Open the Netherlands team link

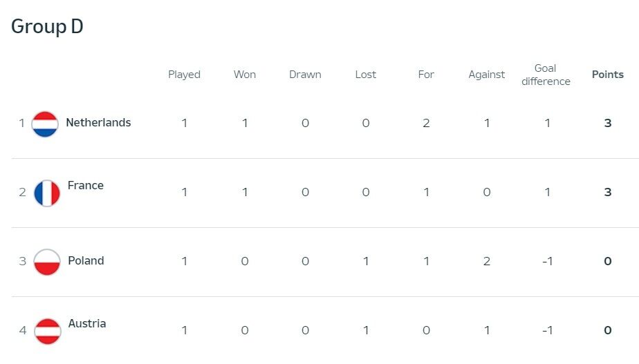click(x=98, y=122)
